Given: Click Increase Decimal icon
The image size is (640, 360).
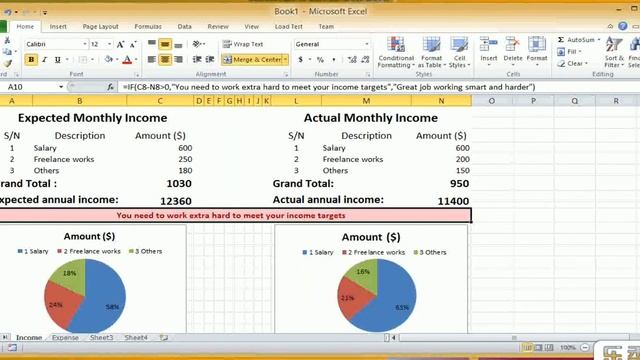Looking at the screenshot, I should (x=352, y=60).
